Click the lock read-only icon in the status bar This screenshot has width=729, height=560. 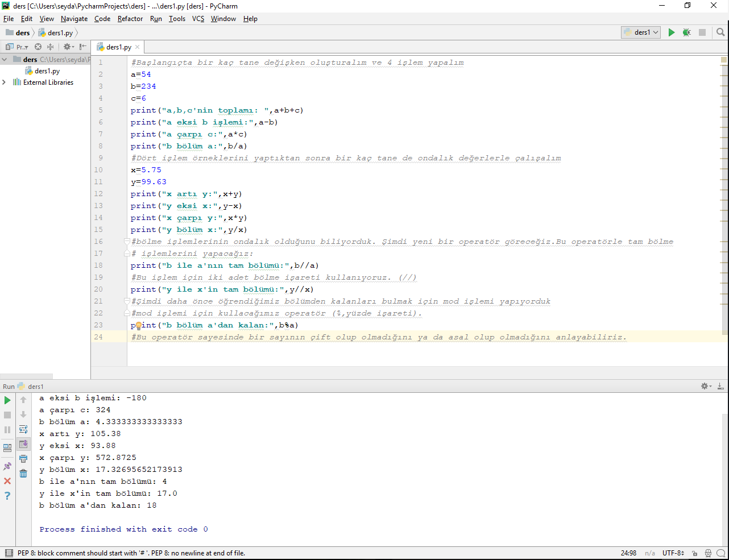tap(695, 553)
